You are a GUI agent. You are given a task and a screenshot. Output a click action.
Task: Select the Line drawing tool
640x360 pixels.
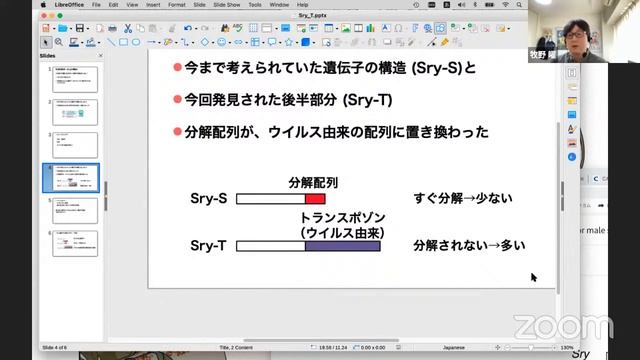coord(111,42)
